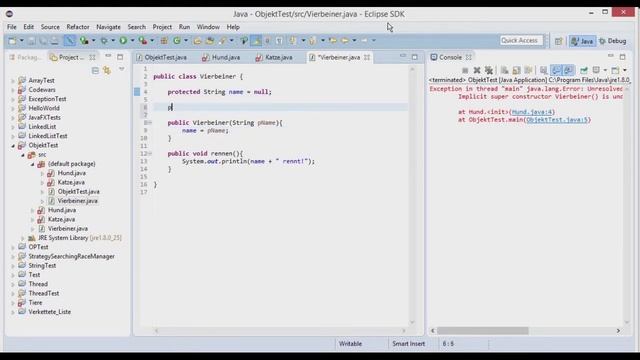The image size is (640, 360).
Task: Toggle Word Wrap in Console toolbar
Action: 528,70
